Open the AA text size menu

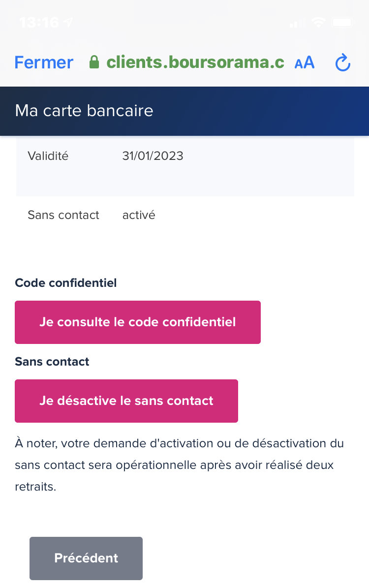[305, 62]
